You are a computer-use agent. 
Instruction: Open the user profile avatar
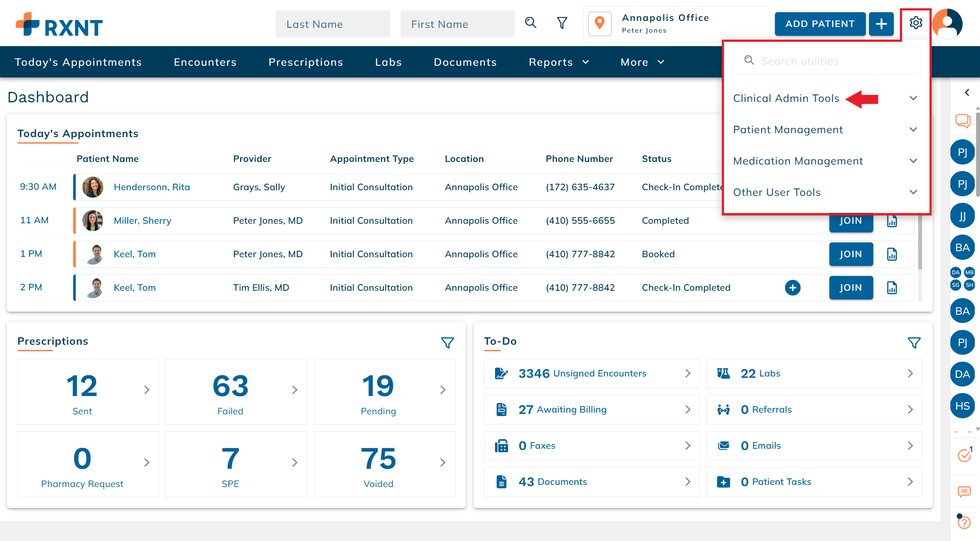pyautogui.click(x=948, y=24)
